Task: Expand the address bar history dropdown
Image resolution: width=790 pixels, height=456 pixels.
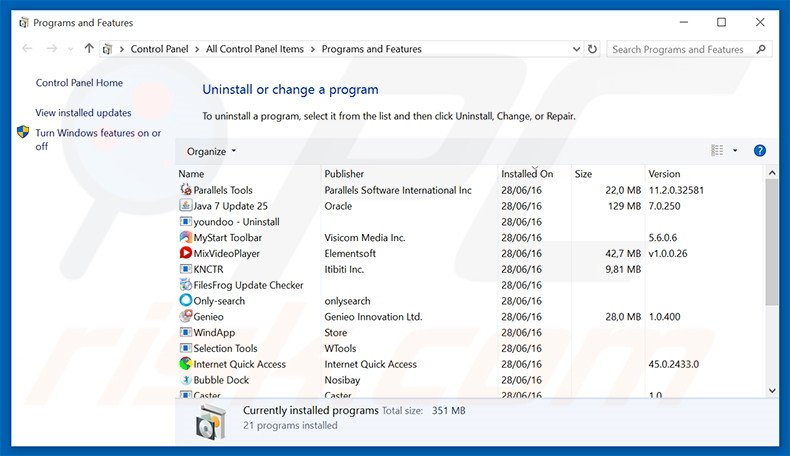Action: [576, 49]
